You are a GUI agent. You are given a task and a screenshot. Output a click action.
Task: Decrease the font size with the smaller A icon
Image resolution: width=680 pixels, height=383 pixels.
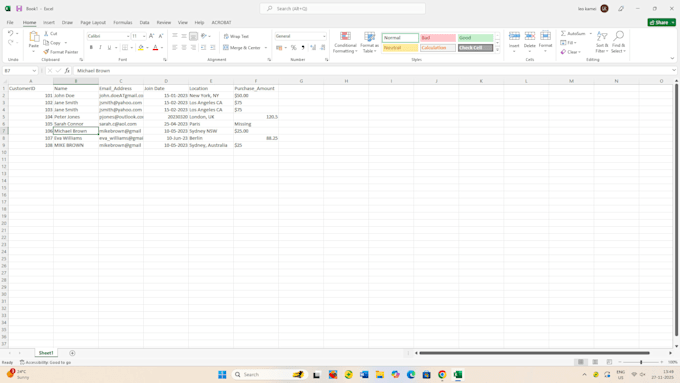point(160,36)
